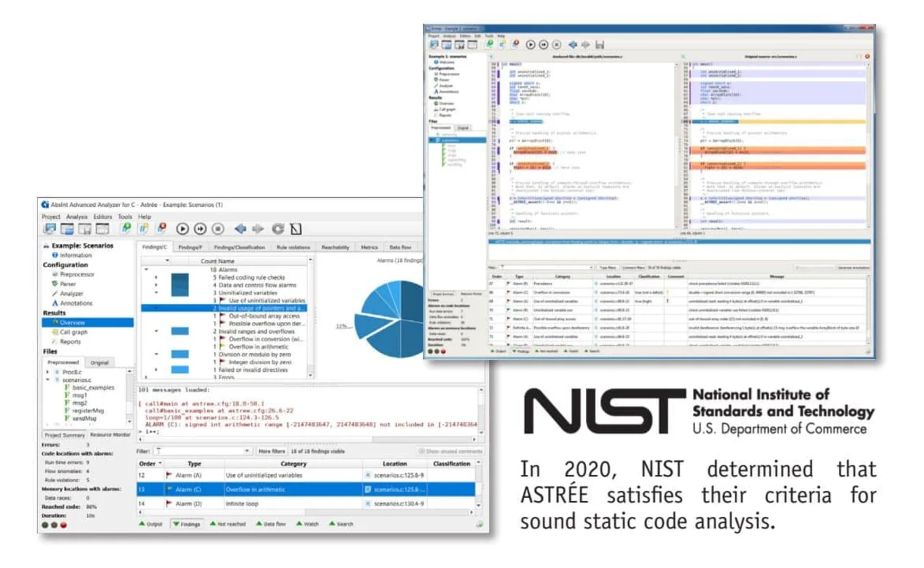Switch to the Resource Monitor tab
The height and width of the screenshot is (568, 924).
110,435
